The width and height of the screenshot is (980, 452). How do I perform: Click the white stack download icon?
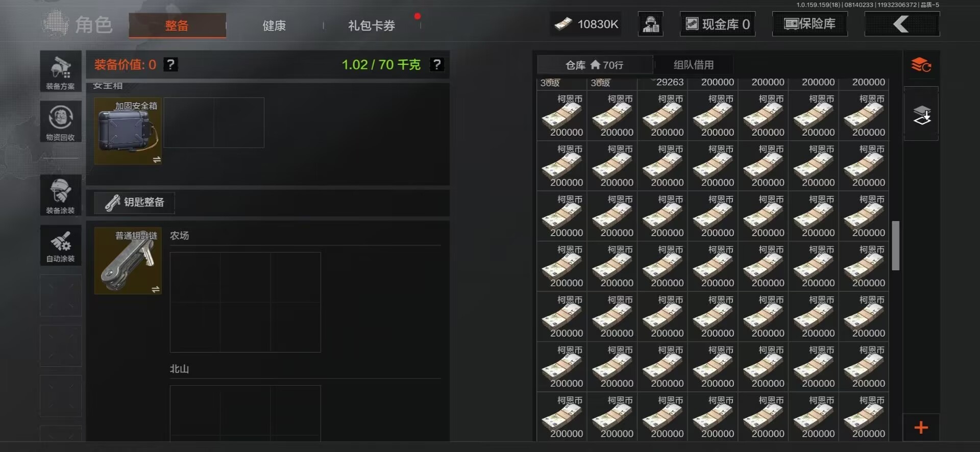(x=922, y=115)
